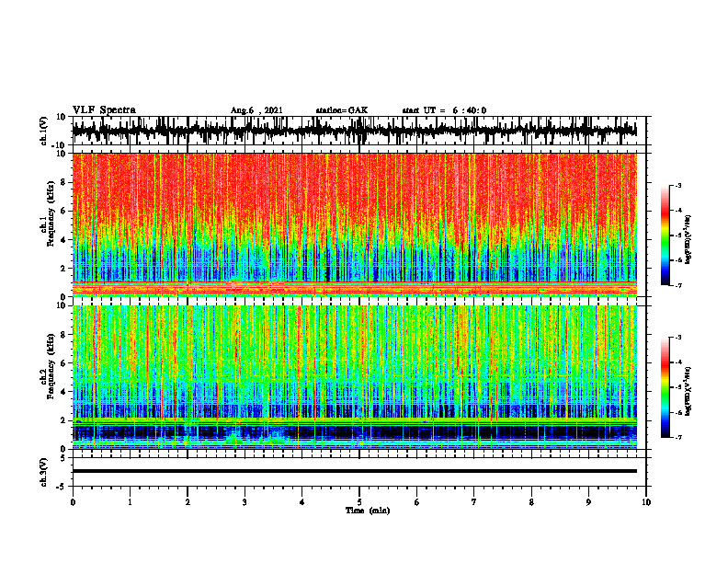Click the lower color scale's log(PSD) unit label

coord(688,392)
